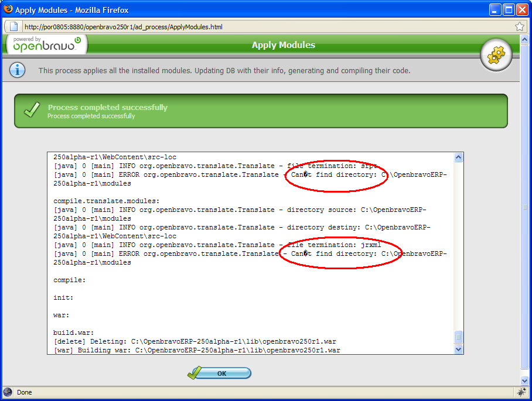The height and width of the screenshot is (401, 532).
Task: Click the 'Apply Modules' page title
Action: point(284,44)
